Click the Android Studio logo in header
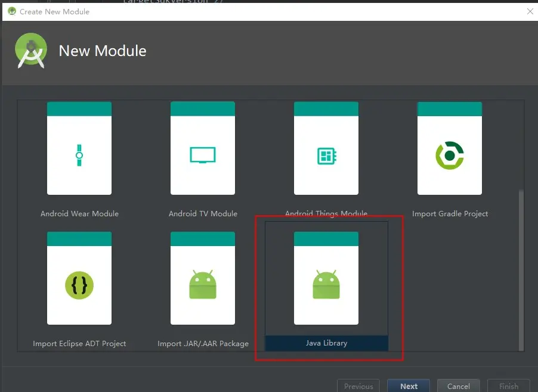This screenshot has height=392, width=538. (31, 51)
